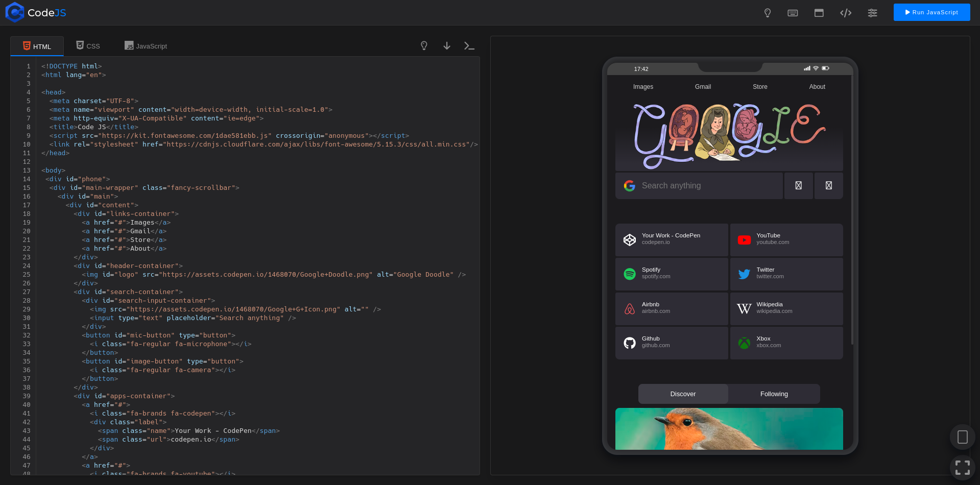Click the 17:42 clock in phone status bar
The image size is (980, 485).
tap(641, 69)
